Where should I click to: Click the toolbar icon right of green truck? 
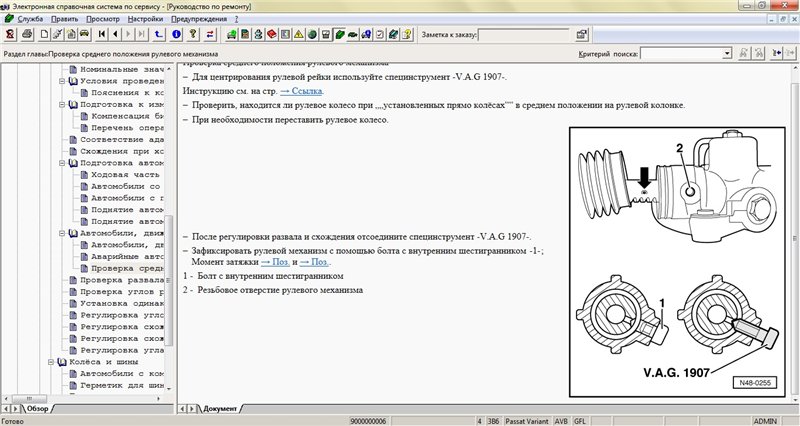(245, 34)
